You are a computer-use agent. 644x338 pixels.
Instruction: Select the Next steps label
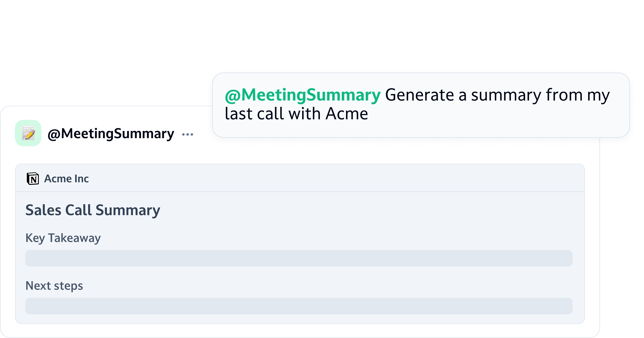54,286
